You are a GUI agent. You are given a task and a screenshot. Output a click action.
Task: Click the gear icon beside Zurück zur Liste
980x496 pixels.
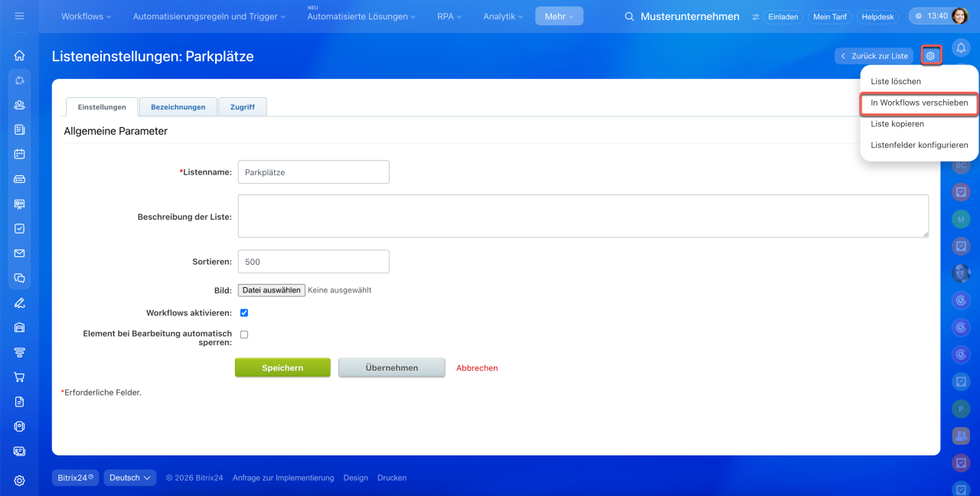930,56
